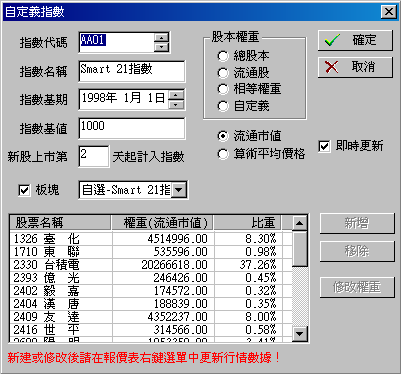Click the green checkmark 確定 button

[x=355, y=40]
